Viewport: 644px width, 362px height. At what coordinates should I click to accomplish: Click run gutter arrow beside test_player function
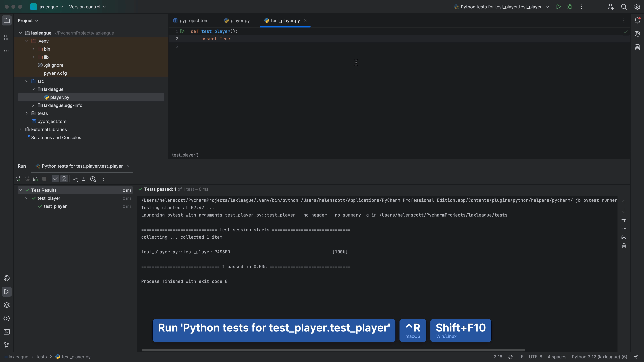click(x=182, y=31)
